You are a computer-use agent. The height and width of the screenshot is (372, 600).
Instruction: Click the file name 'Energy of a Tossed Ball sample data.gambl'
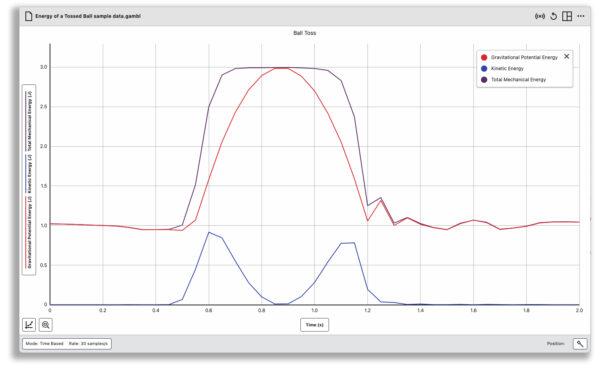pos(88,16)
